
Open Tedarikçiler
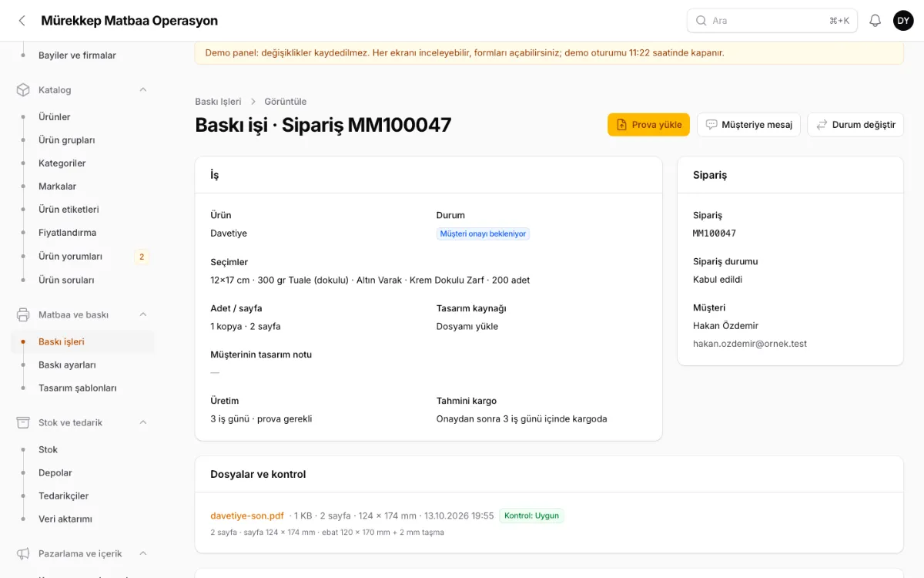[x=83, y=496]
